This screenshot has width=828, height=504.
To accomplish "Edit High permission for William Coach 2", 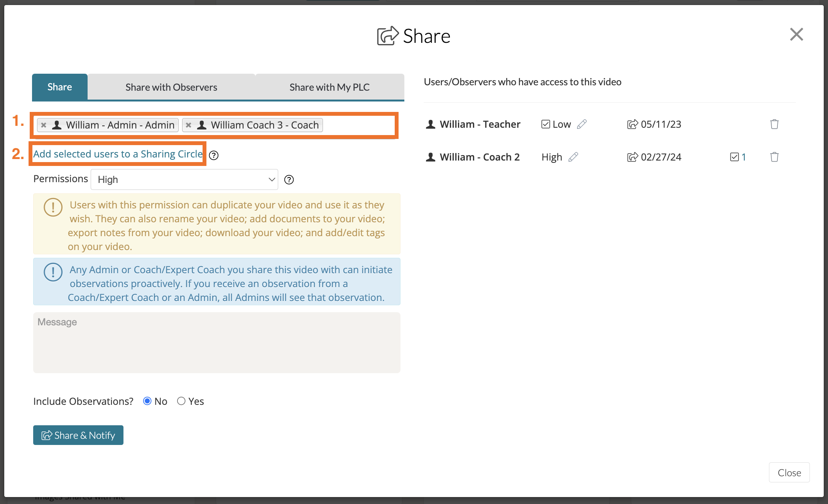I will click(573, 157).
